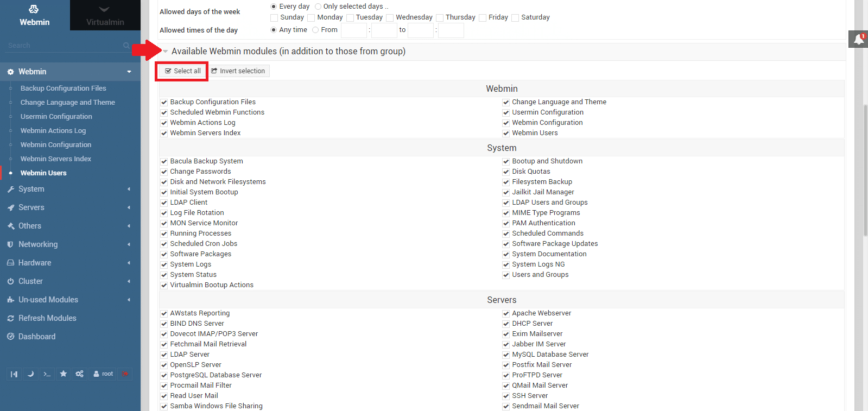The height and width of the screenshot is (411, 868).
Task: Select the From time radio button
Action: [315, 30]
